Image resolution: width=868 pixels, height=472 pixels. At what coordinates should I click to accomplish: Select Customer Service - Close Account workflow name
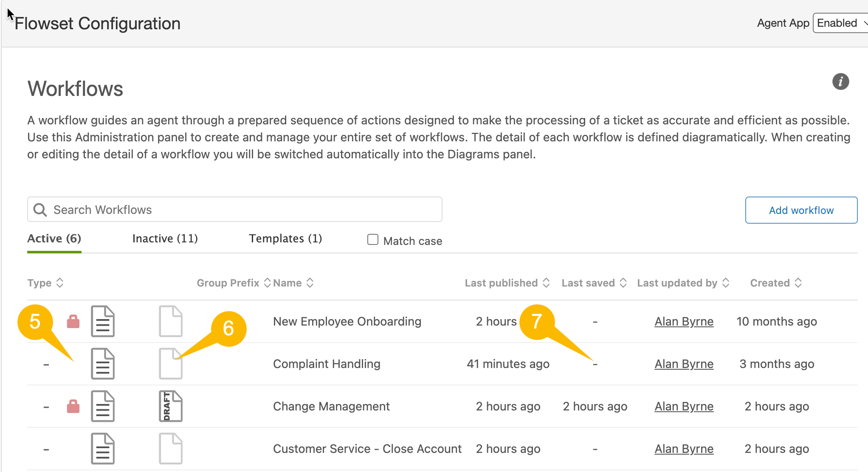(367, 449)
